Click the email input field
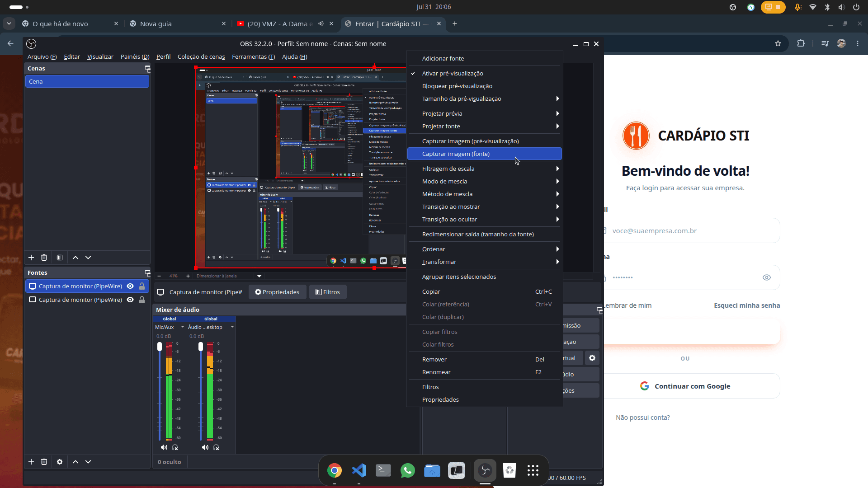The height and width of the screenshot is (488, 868). 692,230
